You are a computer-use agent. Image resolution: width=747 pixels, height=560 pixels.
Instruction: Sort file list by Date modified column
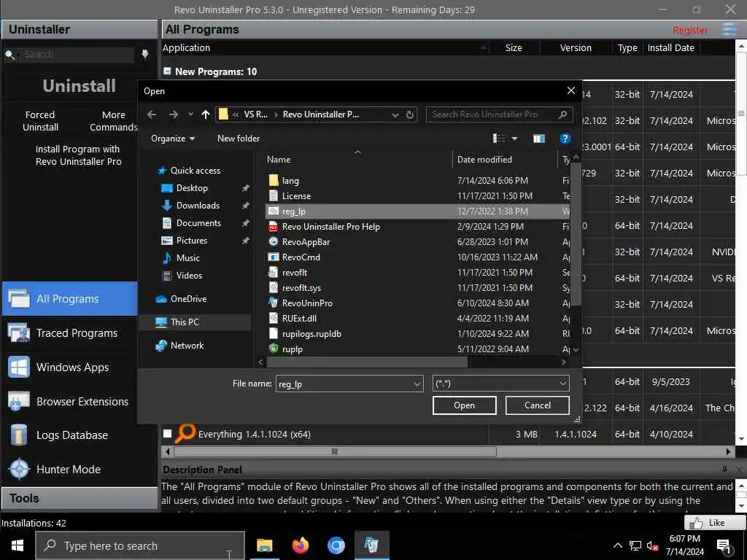(484, 160)
